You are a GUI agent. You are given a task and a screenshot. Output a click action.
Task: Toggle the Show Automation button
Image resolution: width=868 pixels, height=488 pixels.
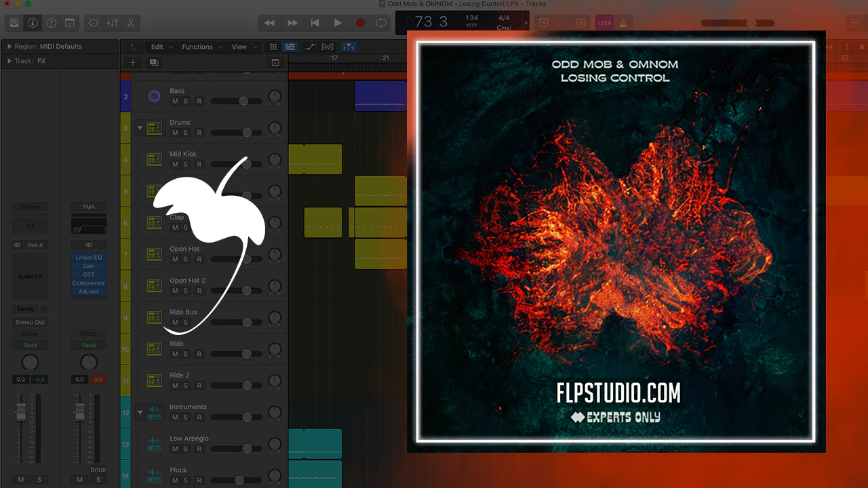[311, 47]
